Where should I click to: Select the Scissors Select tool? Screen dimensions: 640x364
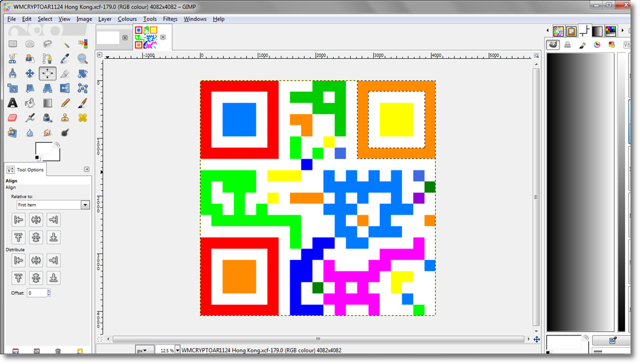pos(12,59)
